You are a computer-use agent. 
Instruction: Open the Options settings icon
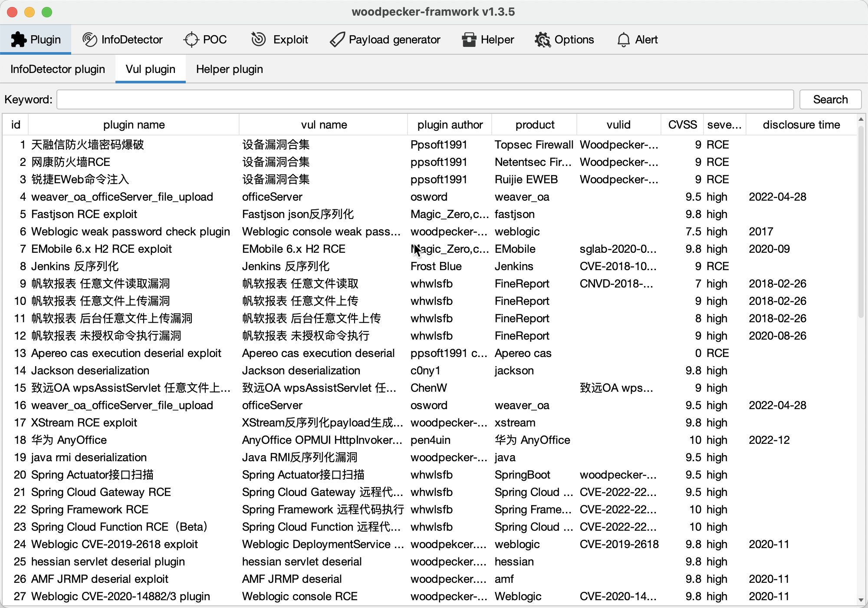541,40
